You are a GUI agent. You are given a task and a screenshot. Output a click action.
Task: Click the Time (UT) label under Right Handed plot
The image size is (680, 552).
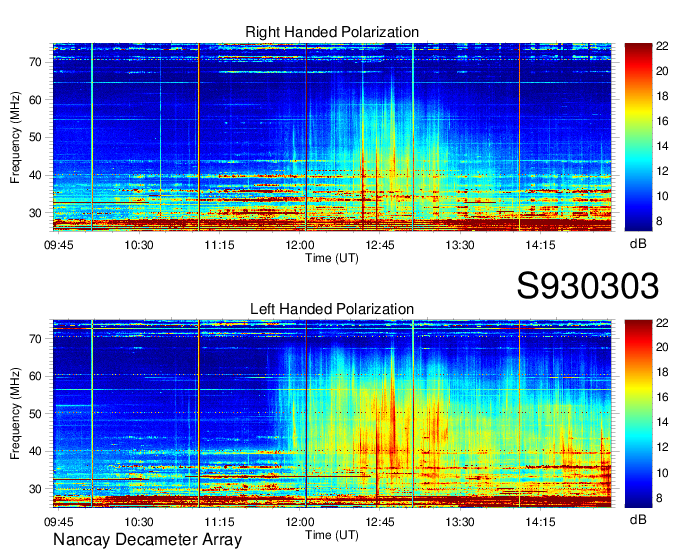(x=332, y=258)
